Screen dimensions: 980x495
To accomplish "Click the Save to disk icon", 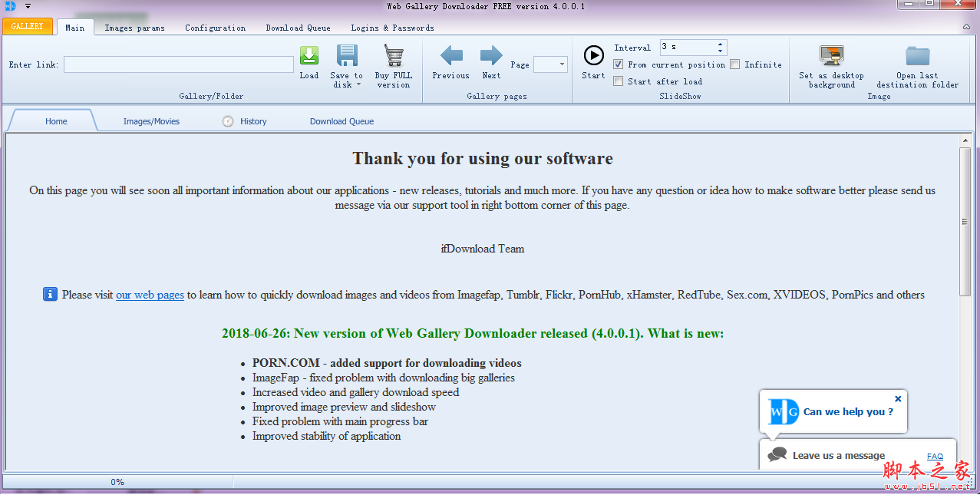I will (346, 54).
